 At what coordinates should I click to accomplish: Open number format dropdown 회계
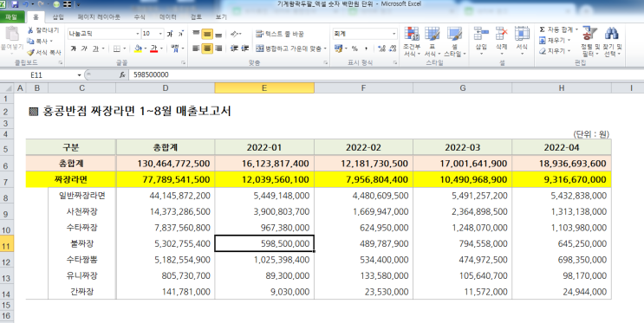coord(394,34)
